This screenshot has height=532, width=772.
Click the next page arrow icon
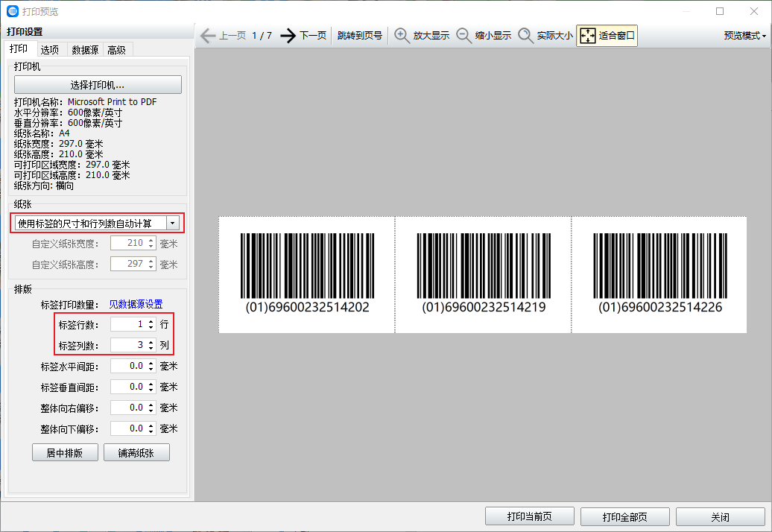click(x=288, y=36)
